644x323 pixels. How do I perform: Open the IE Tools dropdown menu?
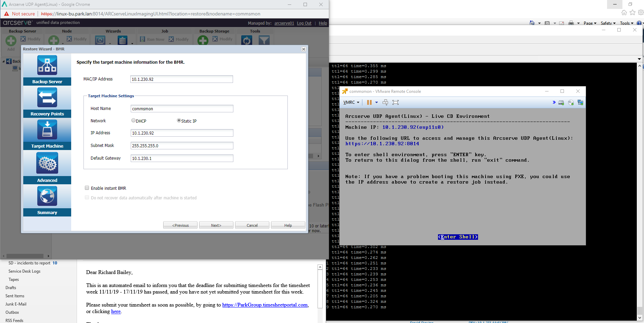pos(627,23)
